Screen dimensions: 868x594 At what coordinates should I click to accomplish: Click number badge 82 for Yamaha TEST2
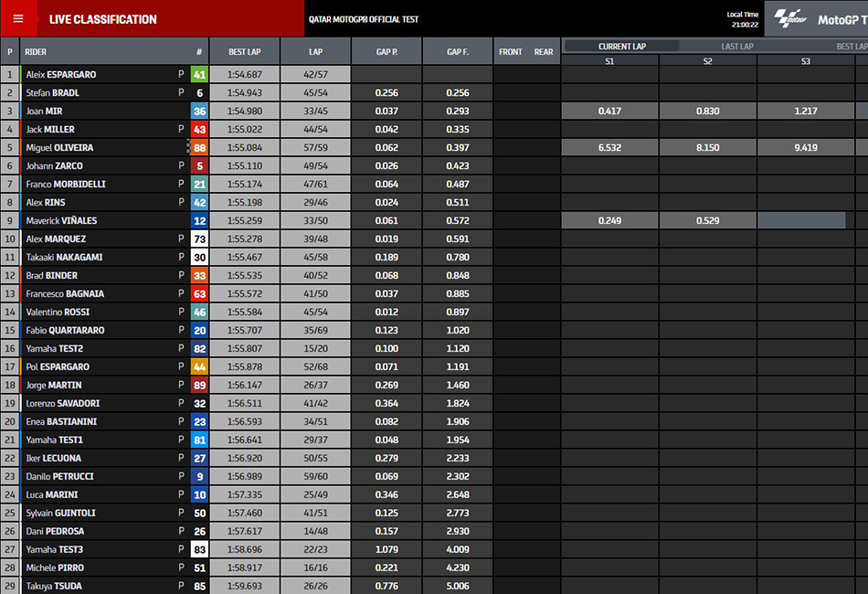(x=199, y=348)
